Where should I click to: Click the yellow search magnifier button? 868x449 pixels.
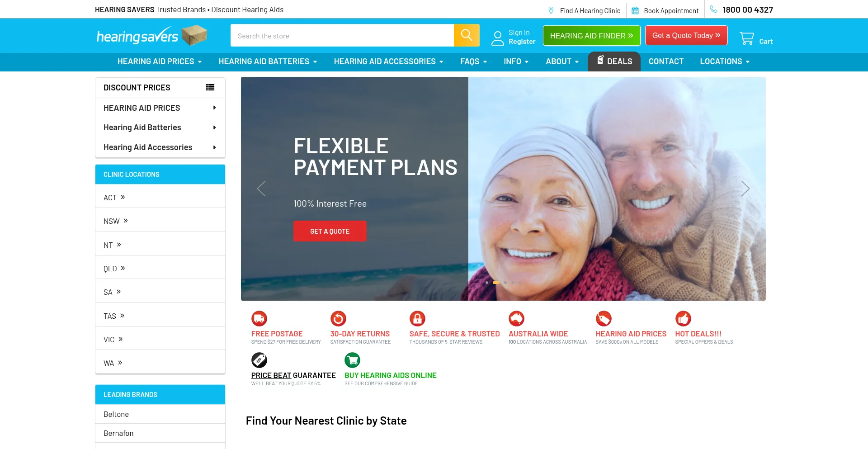pyautogui.click(x=467, y=35)
